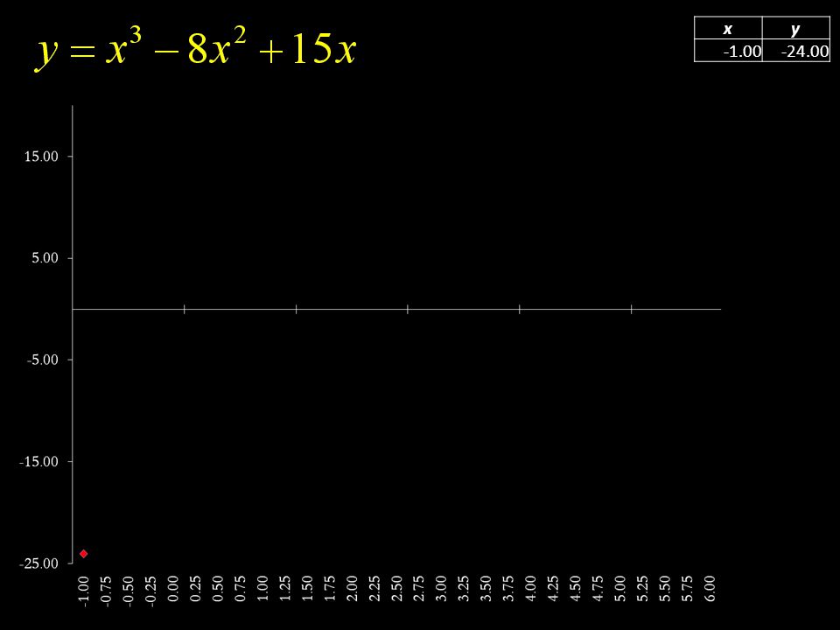Click the 2.75 x-axis label
Screen dimensions: 840x630
(419, 588)
